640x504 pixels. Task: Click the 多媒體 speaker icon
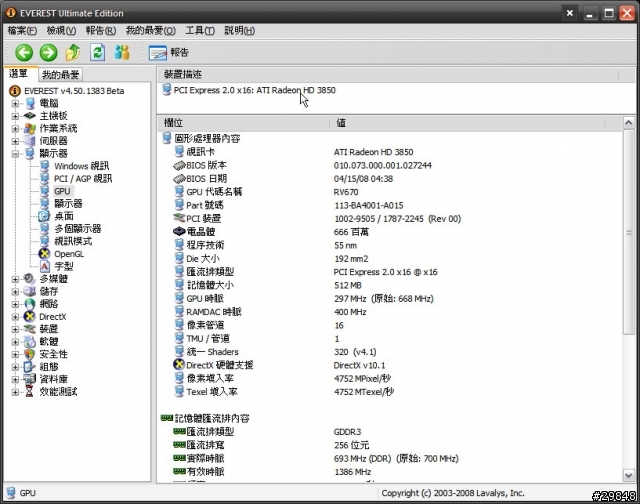29,279
